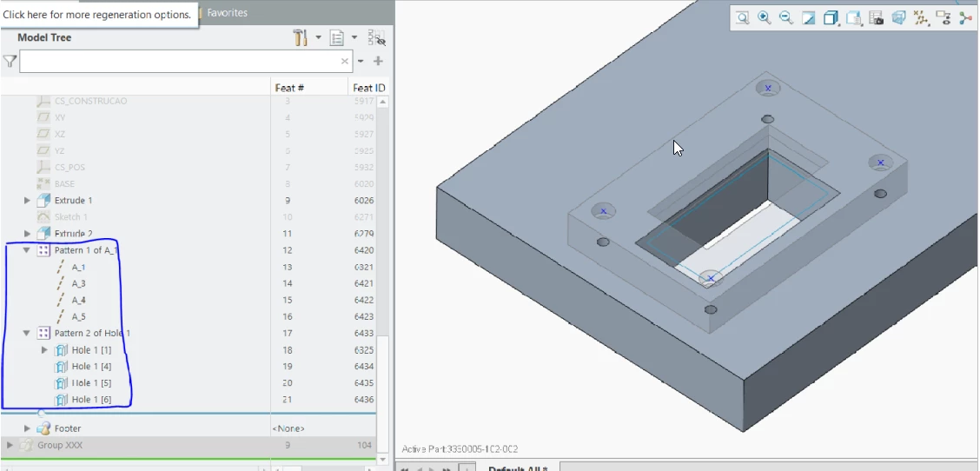Image resolution: width=980 pixels, height=471 pixels.
Task: Open the Model Tree settings hammer icon
Action: (x=300, y=38)
